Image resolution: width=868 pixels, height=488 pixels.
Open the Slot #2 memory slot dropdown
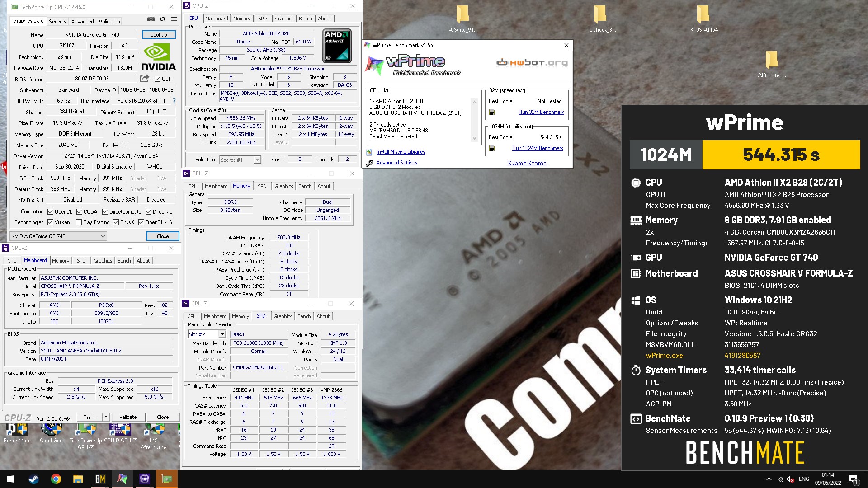tap(207, 334)
